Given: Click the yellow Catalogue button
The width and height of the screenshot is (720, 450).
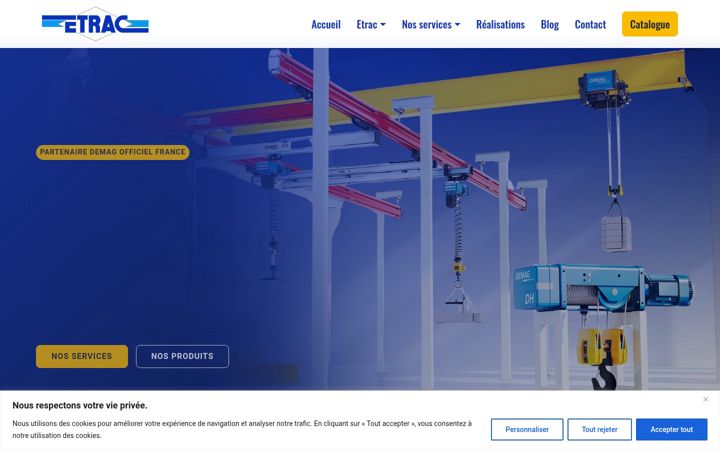Looking at the screenshot, I should pos(650,24).
